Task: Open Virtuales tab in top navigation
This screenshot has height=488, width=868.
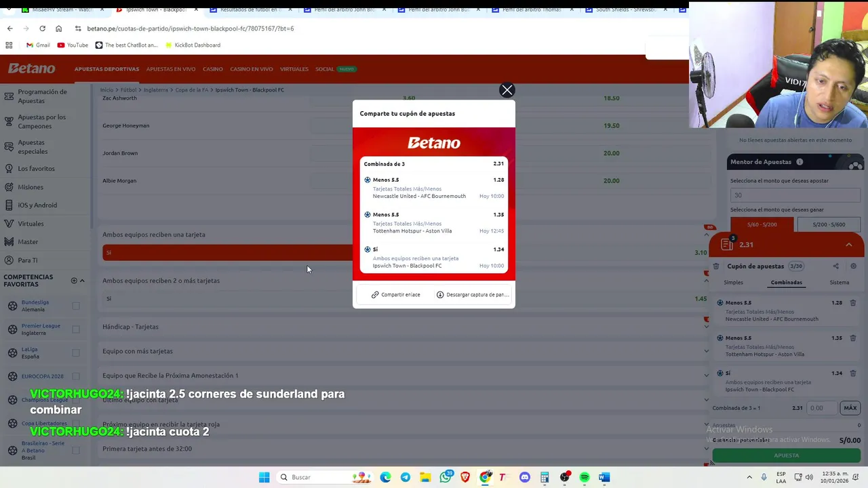Action: (x=294, y=69)
